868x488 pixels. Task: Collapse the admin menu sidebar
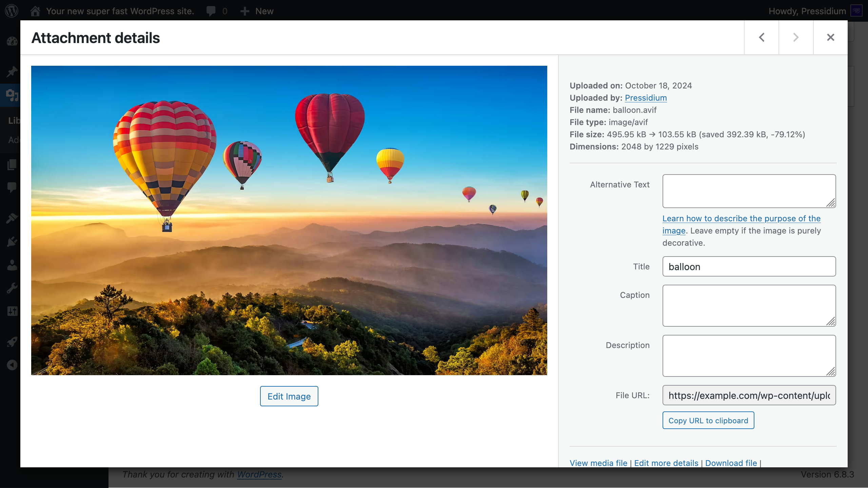12,365
